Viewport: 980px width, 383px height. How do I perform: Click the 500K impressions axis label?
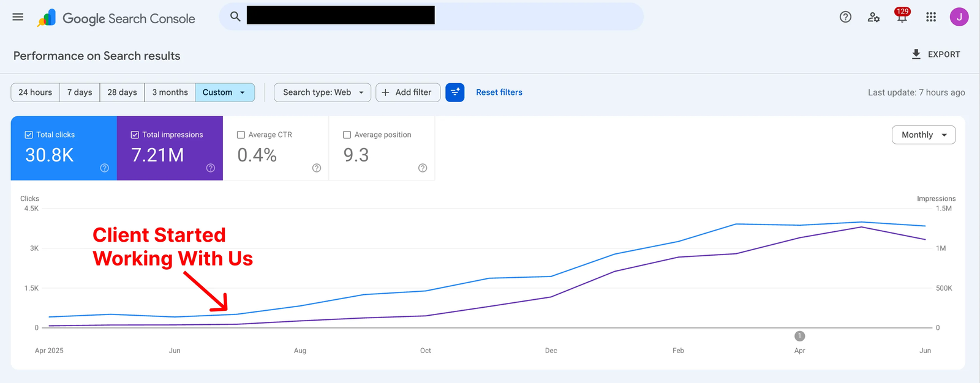pos(944,288)
